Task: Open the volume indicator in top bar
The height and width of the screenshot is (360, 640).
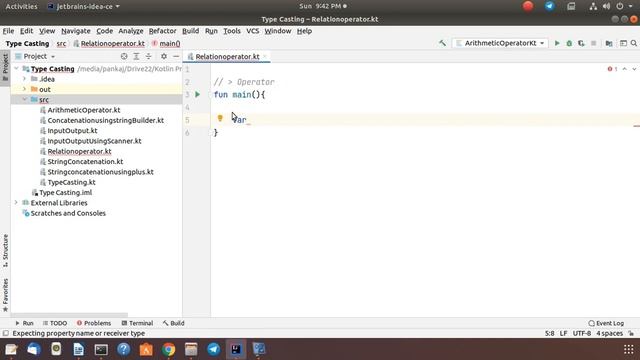Action: click(x=607, y=6)
